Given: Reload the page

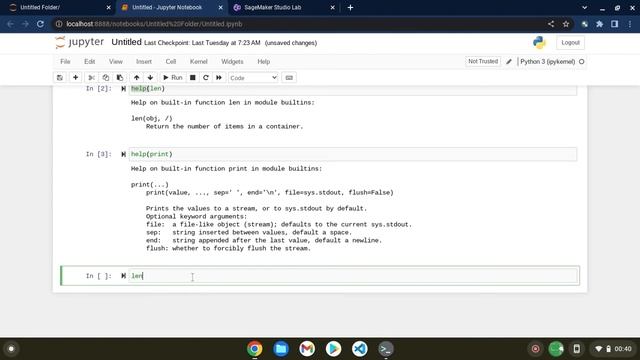Looking at the screenshot, I should pos(40,24).
